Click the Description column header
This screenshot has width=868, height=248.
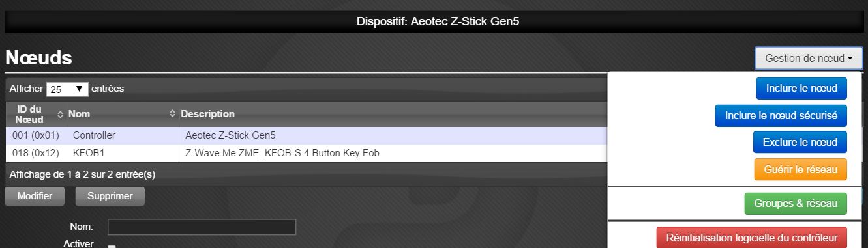pos(207,114)
